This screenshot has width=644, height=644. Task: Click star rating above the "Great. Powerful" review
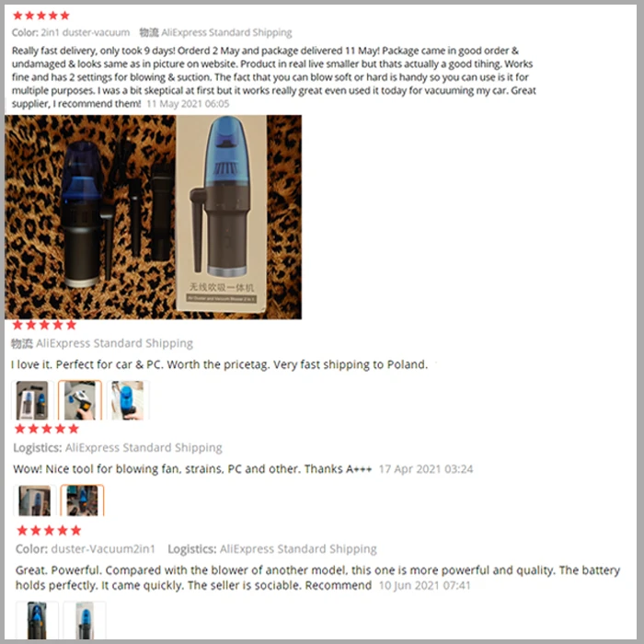(x=49, y=531)
